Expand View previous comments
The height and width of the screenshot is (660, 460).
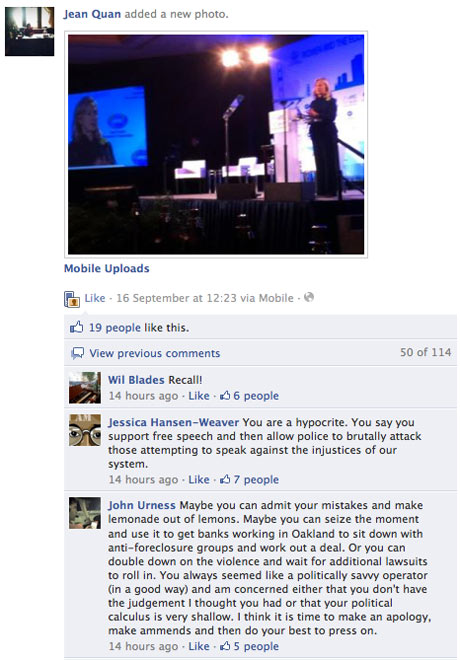pos(154,353)
